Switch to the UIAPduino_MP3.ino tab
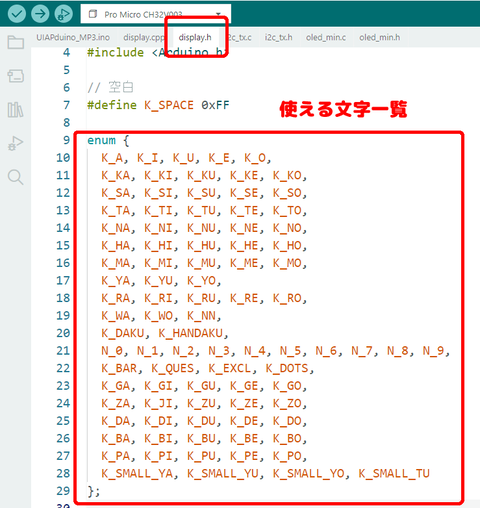The width and height of the screenshot is (480, 508). tap(73, 37)
